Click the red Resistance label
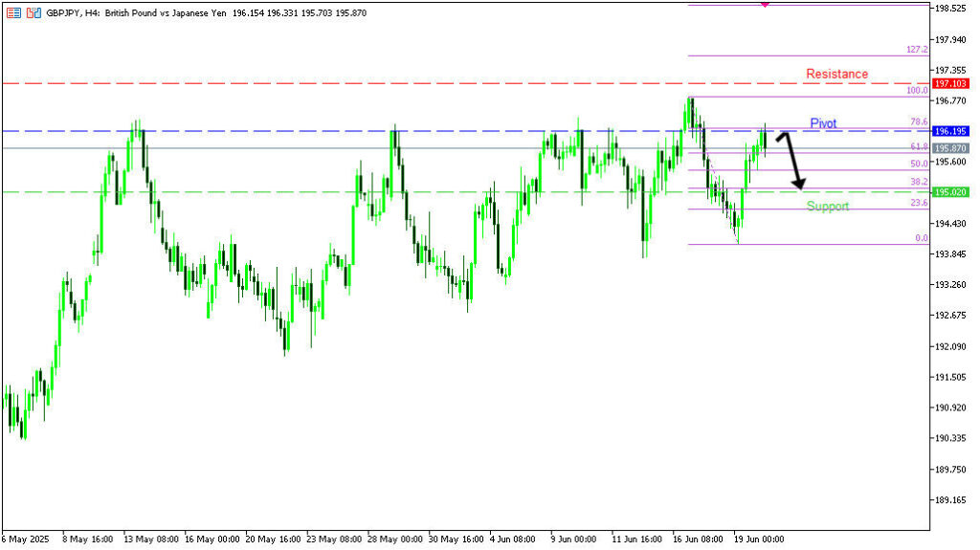Image resolution: width=980 pixels, height=550 pixels. point(836,74)
